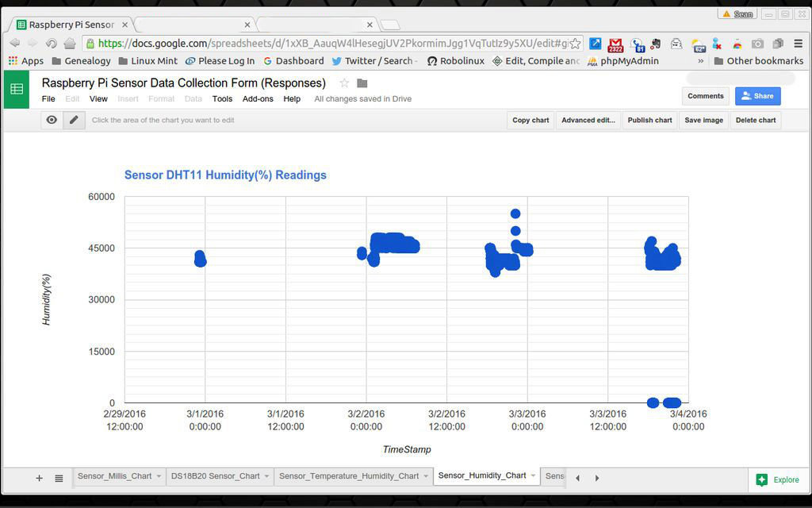Open Sensor_Humidity_Chart tab dropdown arrow
812x508 pixels.
533,475
